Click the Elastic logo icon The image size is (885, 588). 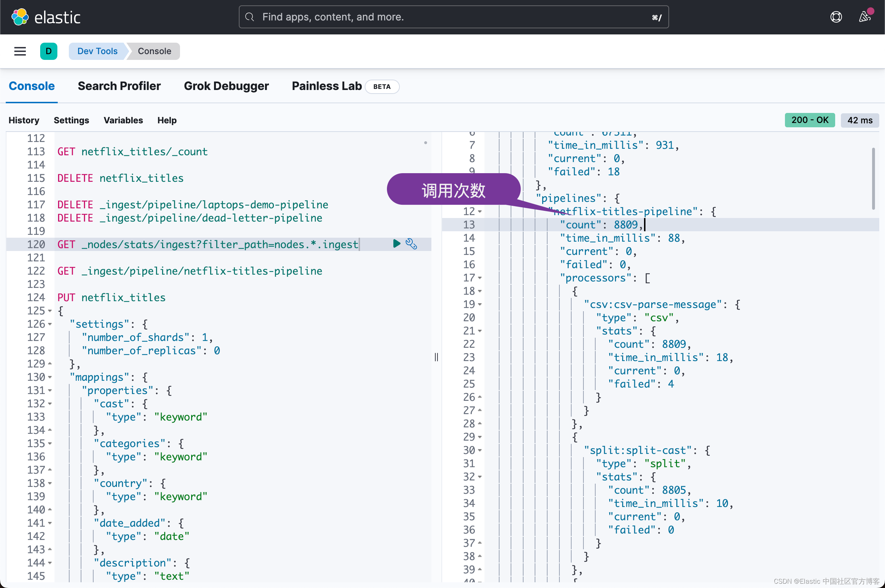tap(20, 17)
